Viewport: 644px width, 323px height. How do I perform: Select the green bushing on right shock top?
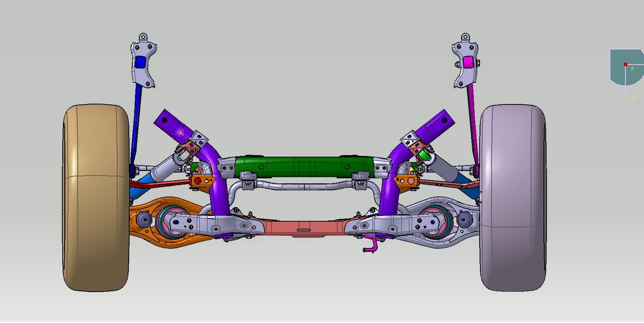click(x=425, y=154)
